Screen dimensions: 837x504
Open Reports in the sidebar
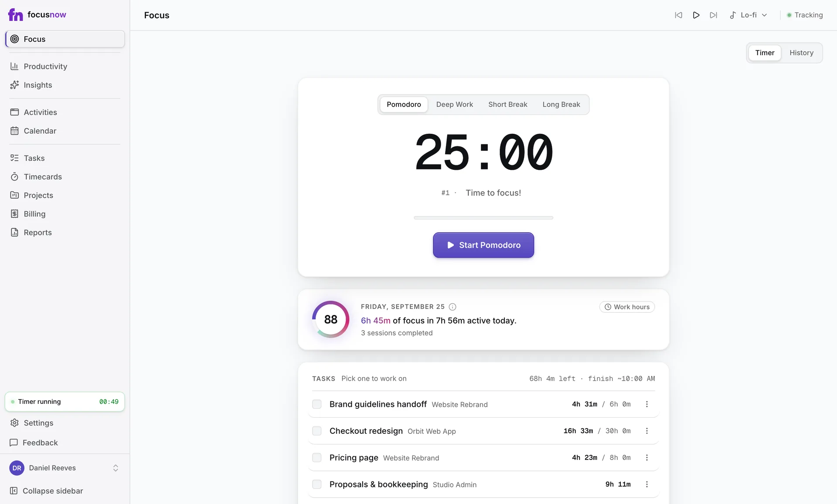point(65,232)
